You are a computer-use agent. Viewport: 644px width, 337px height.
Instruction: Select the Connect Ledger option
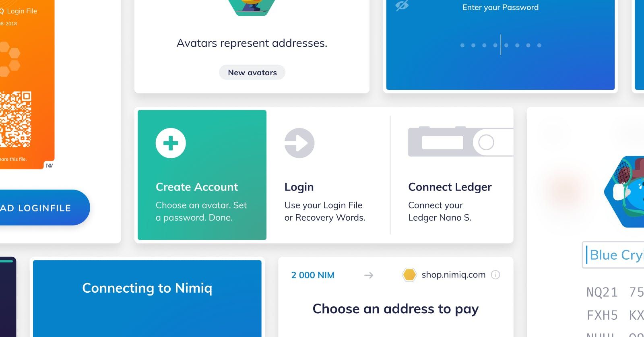[x=452, y=175]
